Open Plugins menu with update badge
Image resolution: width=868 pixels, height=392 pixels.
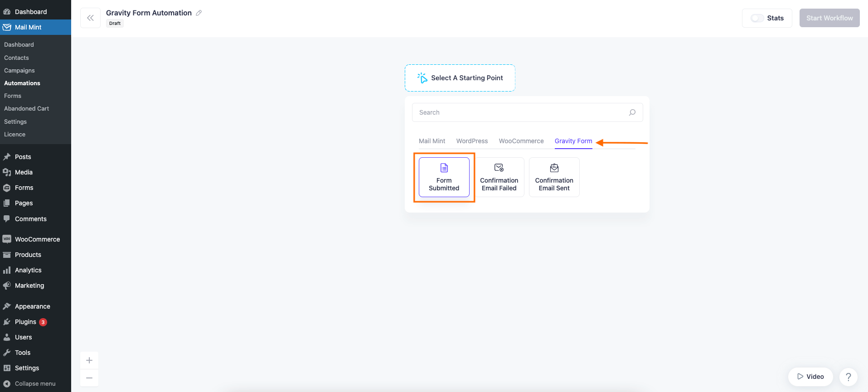coord(35,322)
